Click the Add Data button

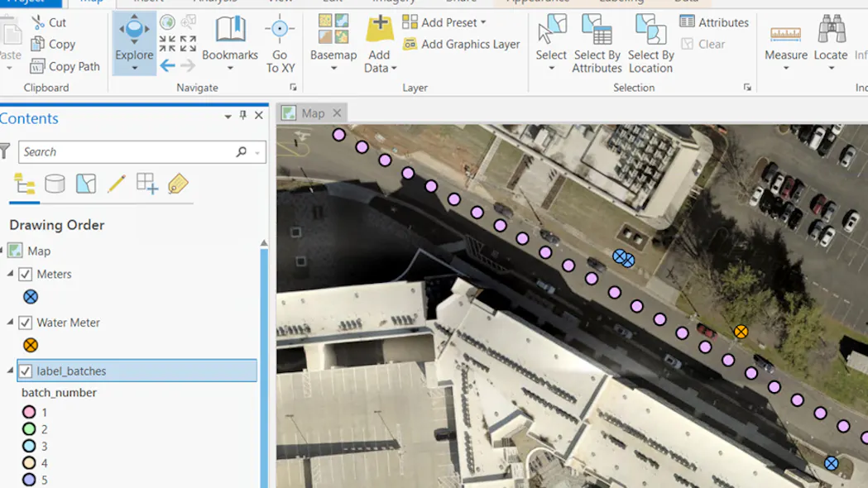pyautogui.click(x=380, y=44)
